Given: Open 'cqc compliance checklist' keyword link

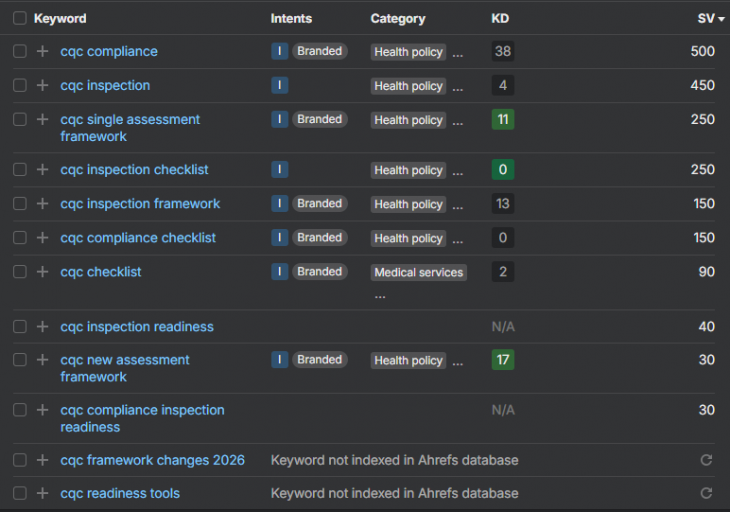Looking at the screenshot, I should [138, 237].
